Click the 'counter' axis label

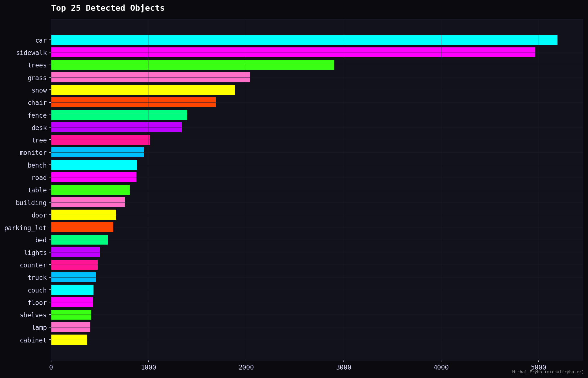tap(33, 265)
